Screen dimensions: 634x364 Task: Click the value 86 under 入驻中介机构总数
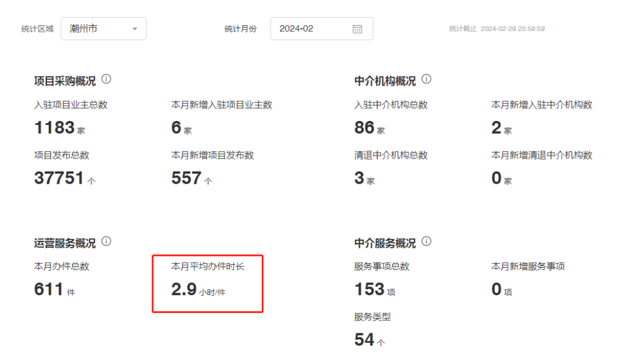[x=365, y=127]
